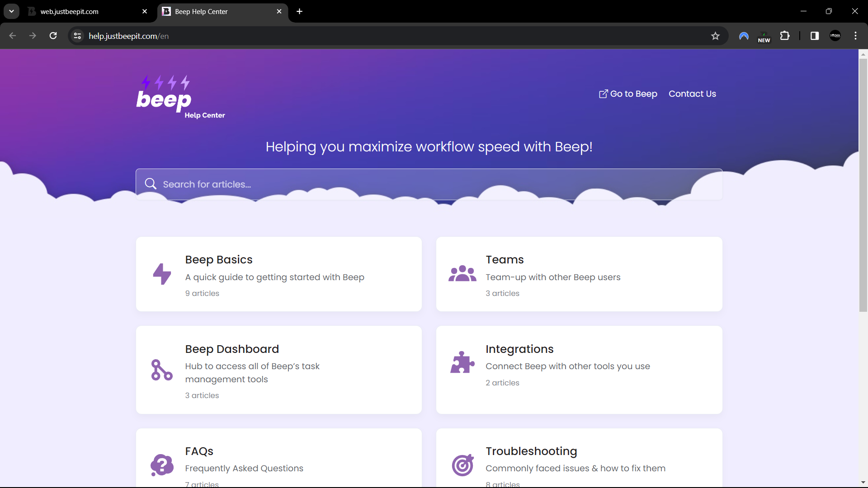868x488 pixels.
Task: Open the Troubleshooting collection title
Action: coord(531,451)
